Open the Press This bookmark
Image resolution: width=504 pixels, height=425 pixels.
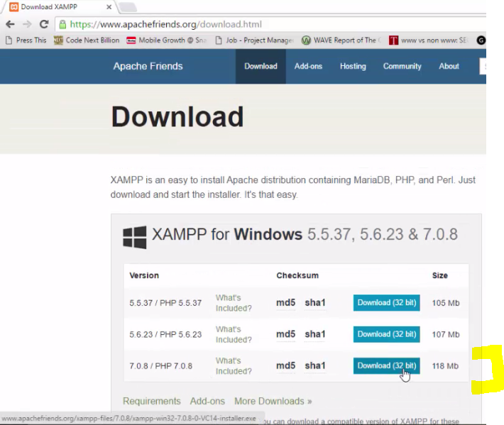[26, 40]
